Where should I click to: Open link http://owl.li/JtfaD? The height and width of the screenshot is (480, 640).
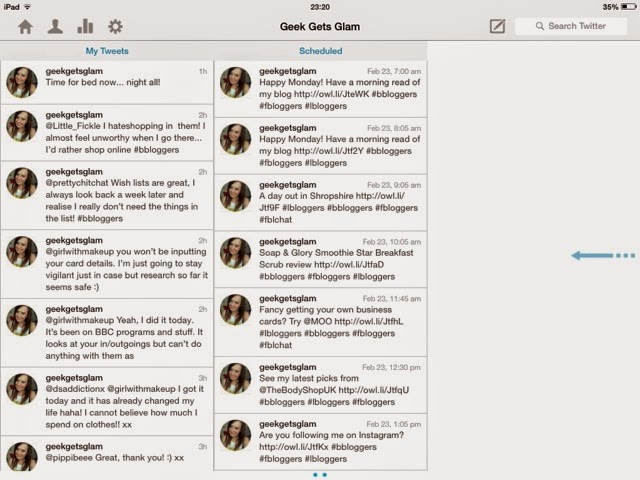coord(349,264)
